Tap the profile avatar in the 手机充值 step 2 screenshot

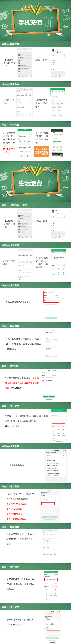53,51
